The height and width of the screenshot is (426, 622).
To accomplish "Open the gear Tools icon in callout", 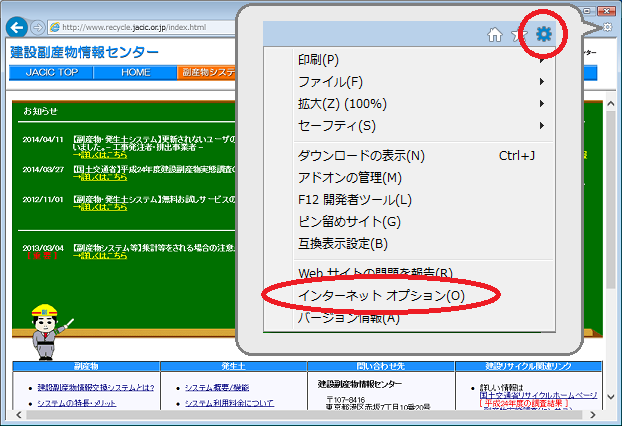I will click(543, 34).
